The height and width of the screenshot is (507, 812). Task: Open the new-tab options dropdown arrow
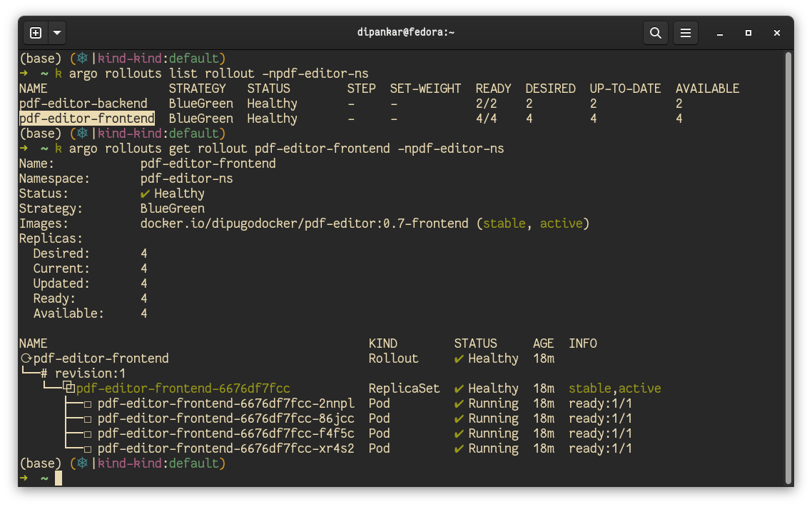click(57, 33)
